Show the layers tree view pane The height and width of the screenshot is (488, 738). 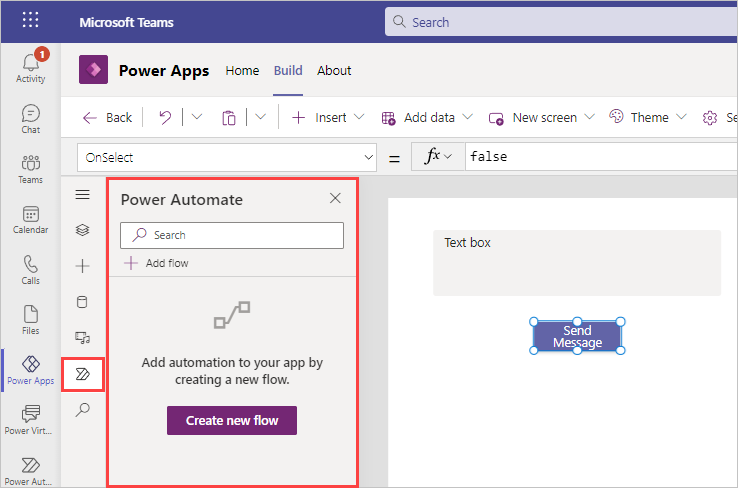click(82, 230)
